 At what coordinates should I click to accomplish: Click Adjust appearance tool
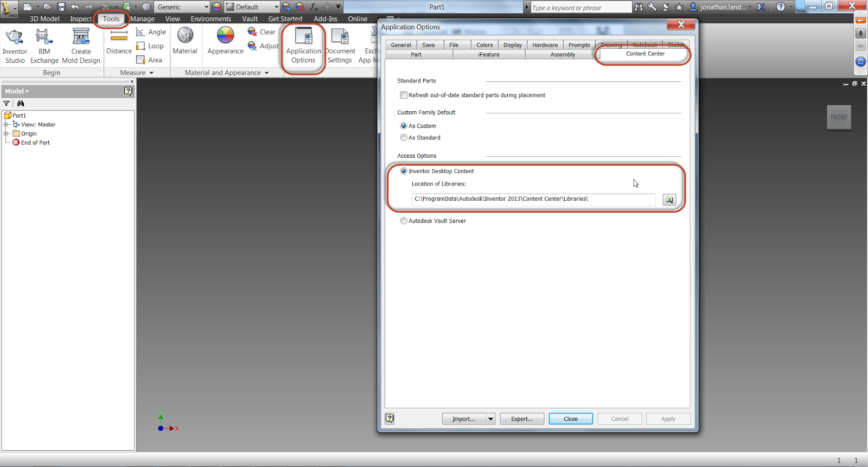263,46
